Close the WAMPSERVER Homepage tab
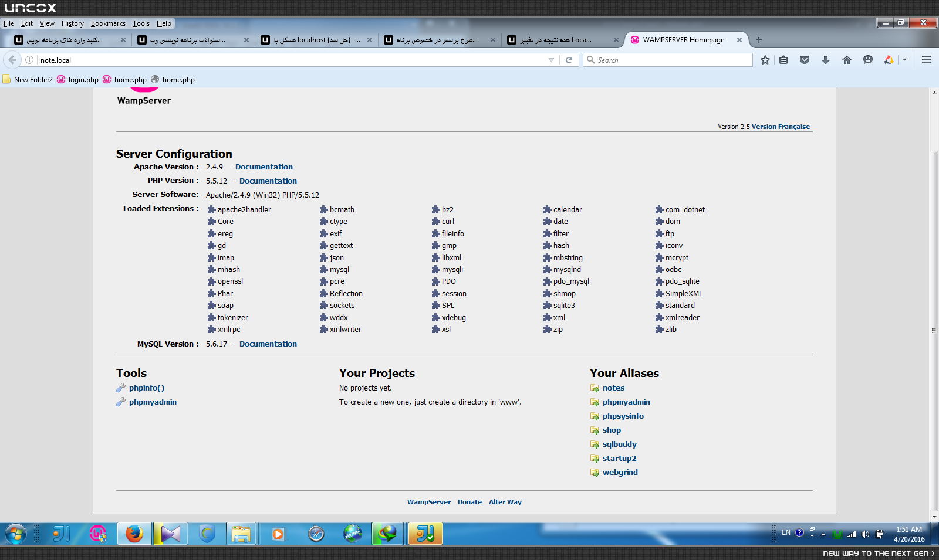Image resolution: width=939 pixels, height=560 pixels. click(739, 40)
